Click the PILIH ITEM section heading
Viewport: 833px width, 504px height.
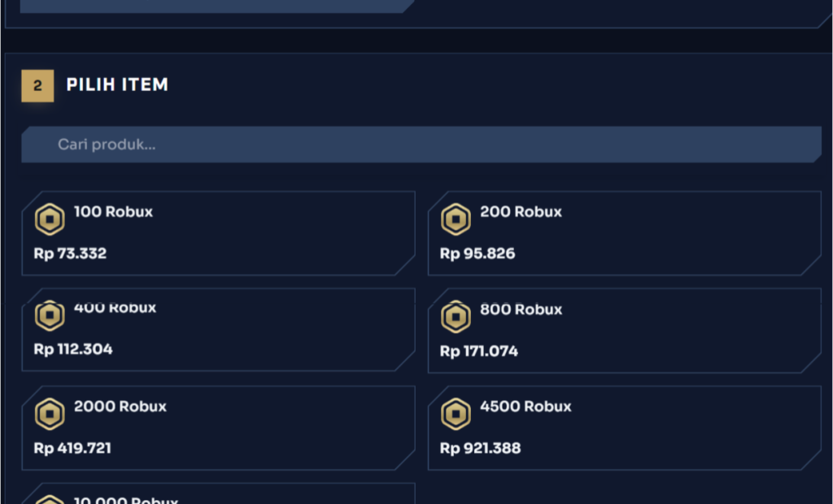[117, 85]
